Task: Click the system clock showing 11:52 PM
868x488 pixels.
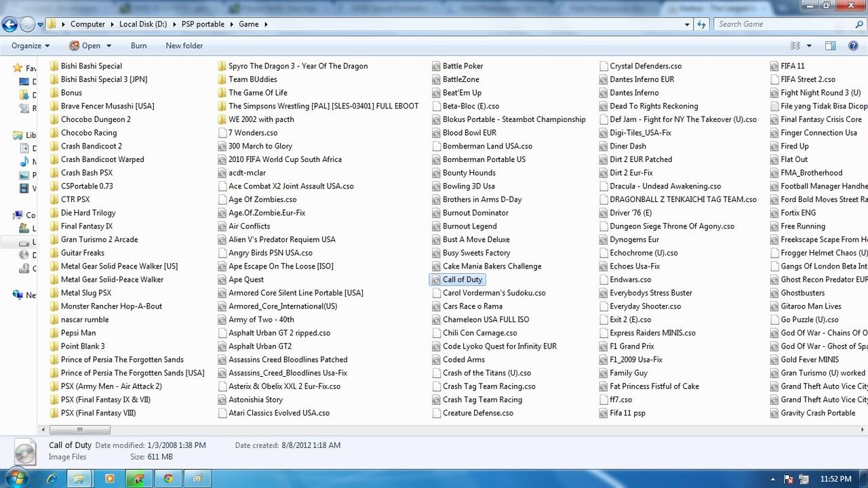Action: (835, 479)
